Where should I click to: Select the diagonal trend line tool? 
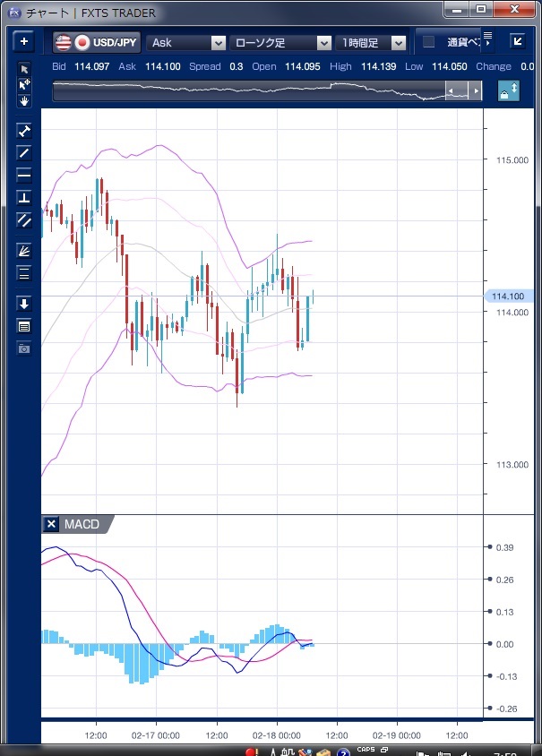click(24, 152)
